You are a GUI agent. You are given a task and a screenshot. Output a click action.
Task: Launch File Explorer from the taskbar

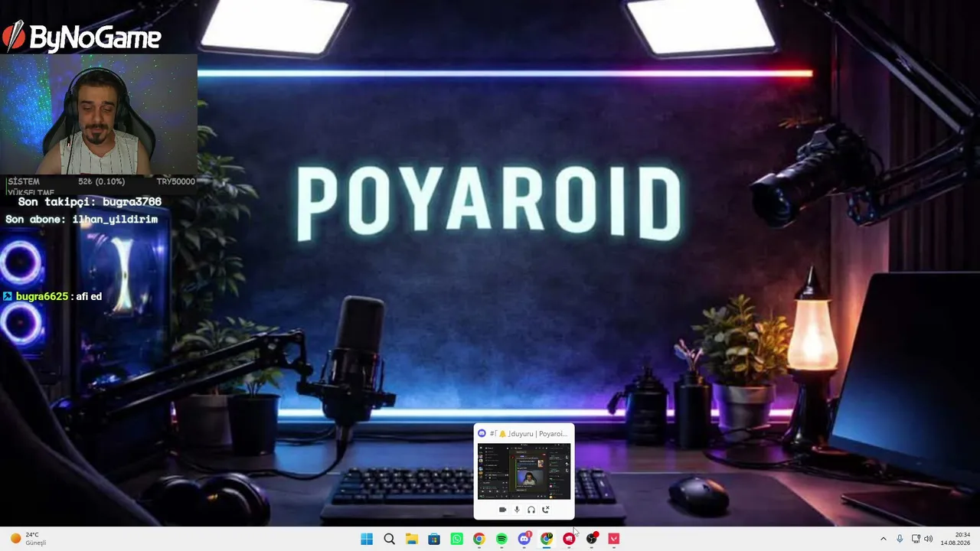point(412,539)
